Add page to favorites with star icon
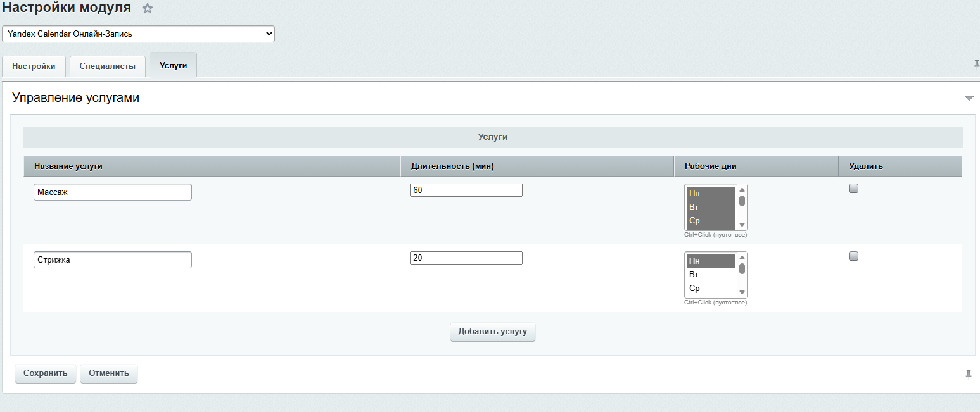Image resolution: width=980 pixels, height=412 pixels. tap(148, 8)
